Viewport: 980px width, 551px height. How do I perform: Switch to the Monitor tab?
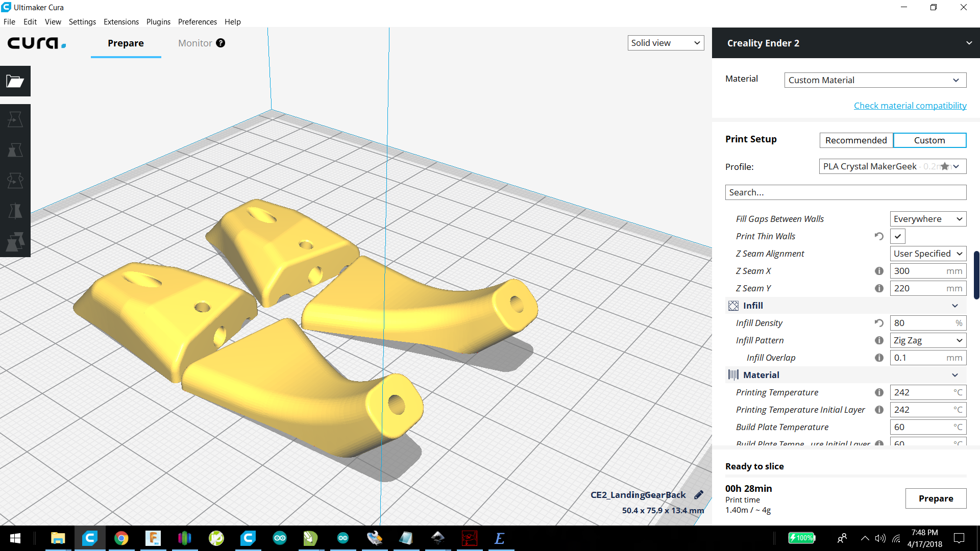coord(195,43)
